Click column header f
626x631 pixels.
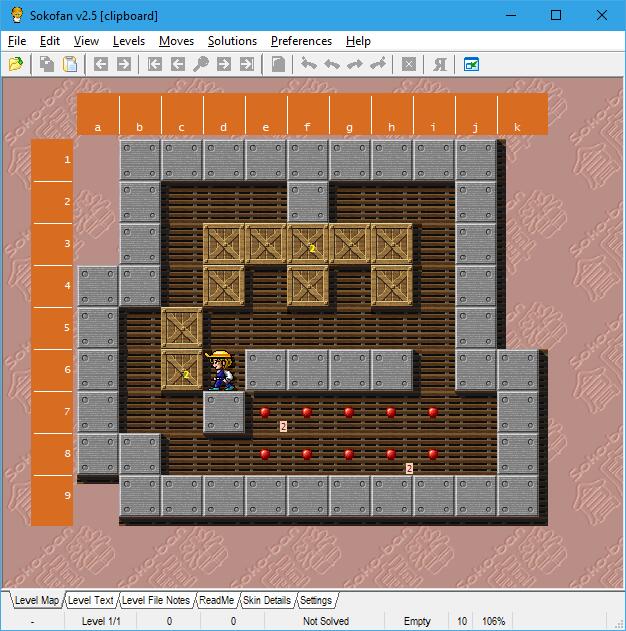308,114
